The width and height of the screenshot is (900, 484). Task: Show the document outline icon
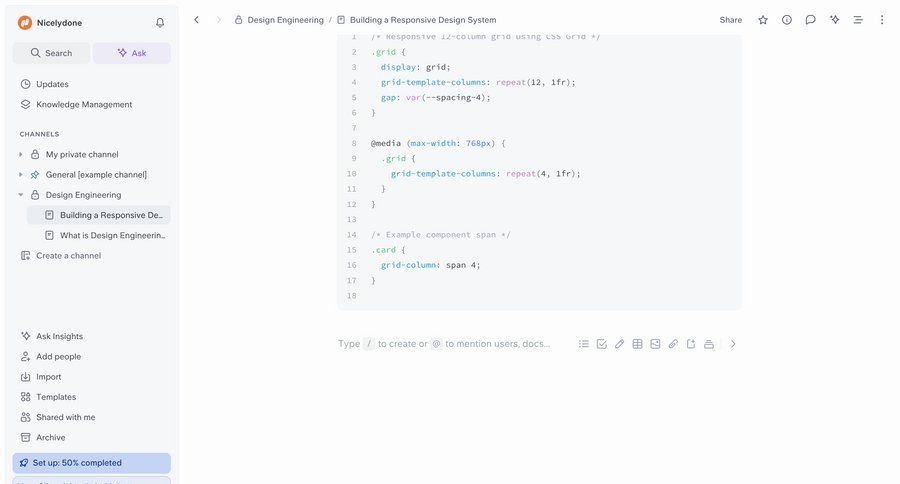point(857,20)
